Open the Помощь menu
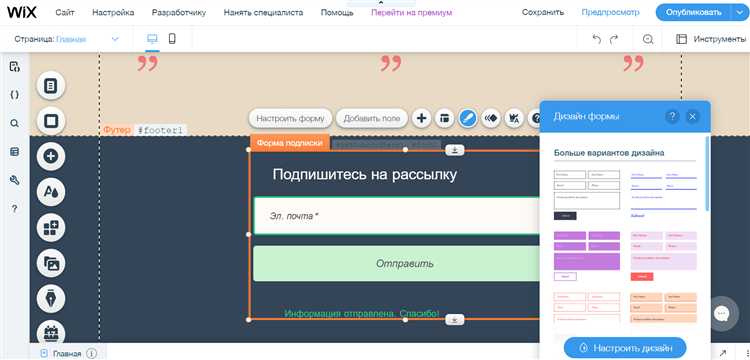The image size is (750, 360). 337,12
